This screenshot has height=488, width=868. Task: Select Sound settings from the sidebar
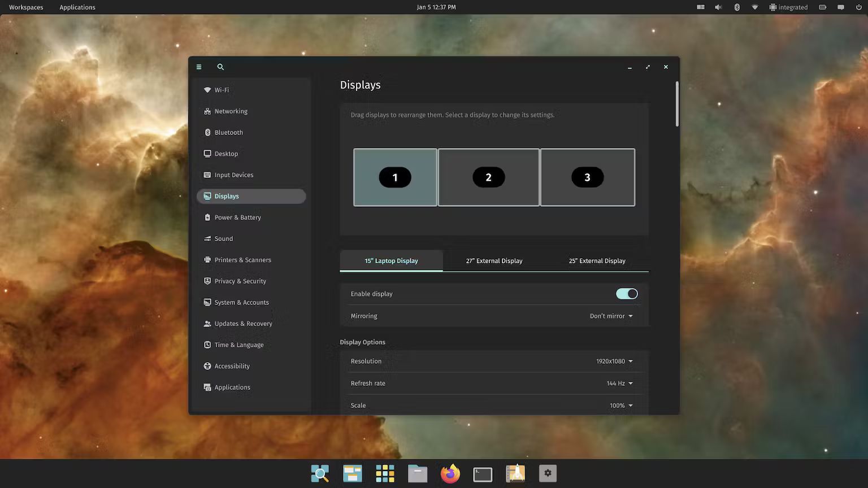click(x=223, y=238)
